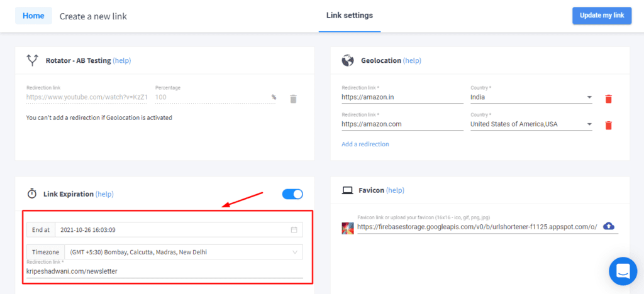
Task: Delete the amazon.in geolocation redirection
Action: pos(608,99)
